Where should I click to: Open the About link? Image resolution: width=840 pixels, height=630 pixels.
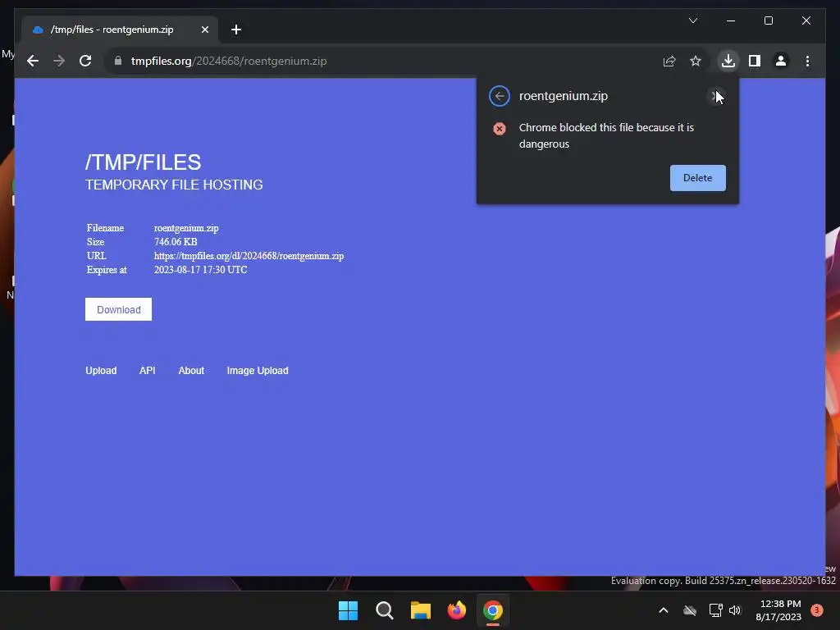[191, 370]
